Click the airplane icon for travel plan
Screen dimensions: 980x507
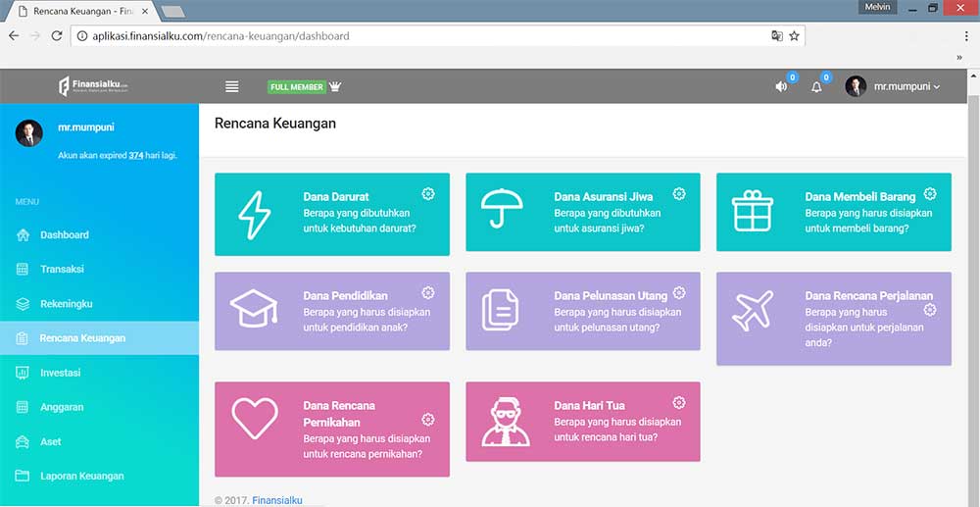[x=753, y=311]
